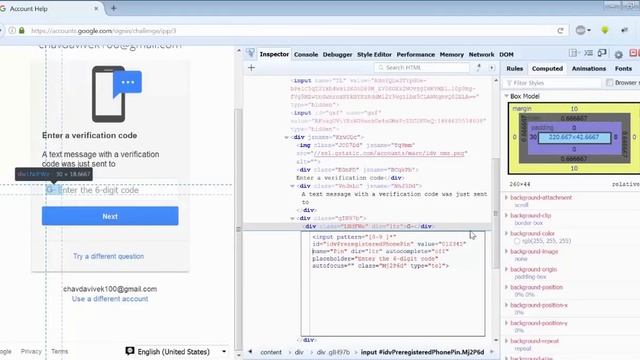Open the devtools settings gear
The width and height of the screenshot is (640, 360).
pos(618,54)
